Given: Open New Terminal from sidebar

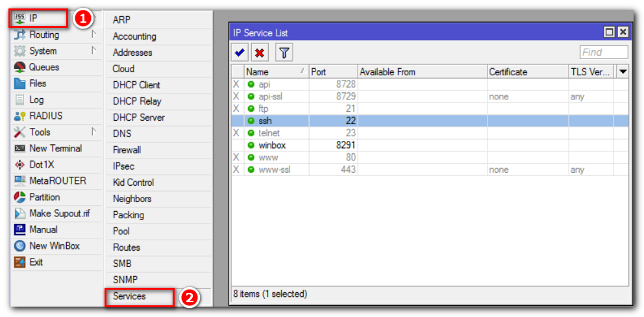Looking at the screenshot, I should tap(19, 149).
